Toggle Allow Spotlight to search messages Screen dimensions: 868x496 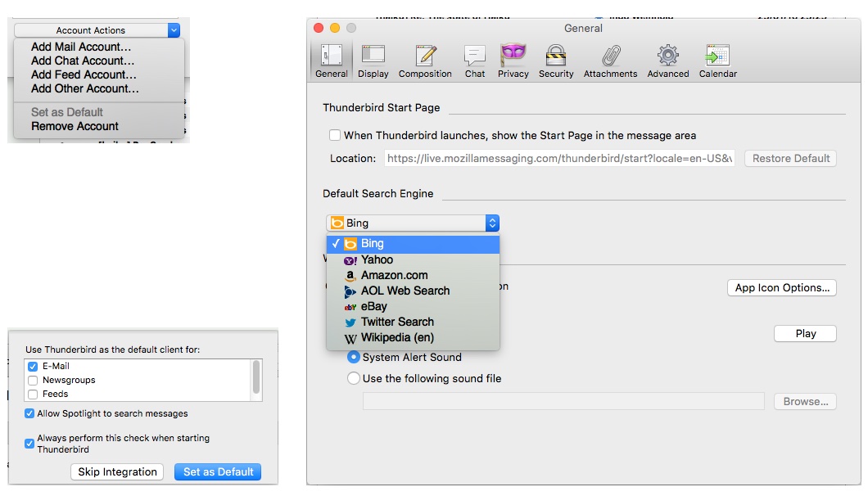tap(29, 413)
